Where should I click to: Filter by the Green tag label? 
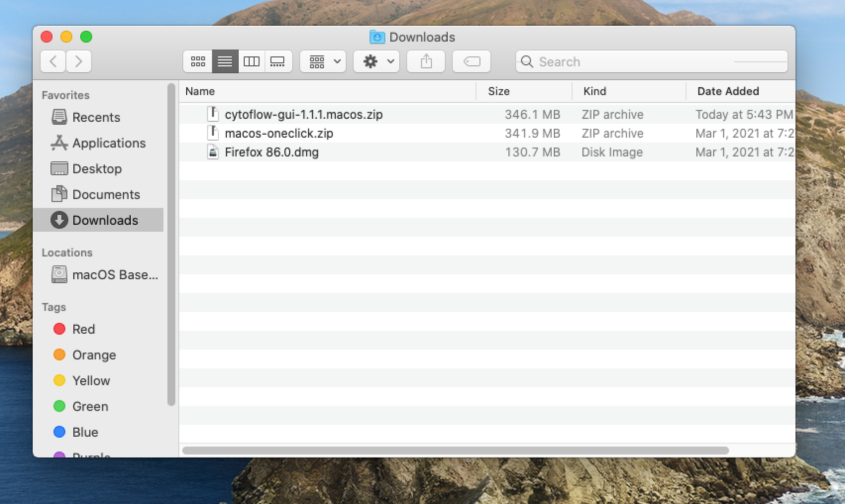[x=90, y=406]
